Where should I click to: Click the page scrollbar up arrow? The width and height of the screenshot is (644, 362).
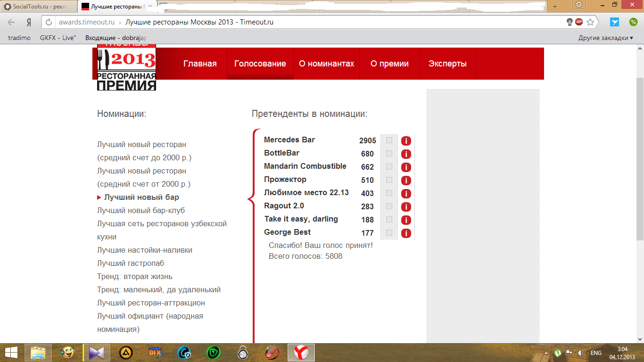coord(640,49)
